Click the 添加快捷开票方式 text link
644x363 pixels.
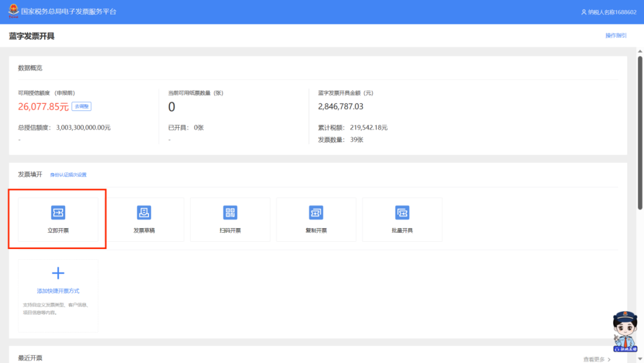(58, 291)
